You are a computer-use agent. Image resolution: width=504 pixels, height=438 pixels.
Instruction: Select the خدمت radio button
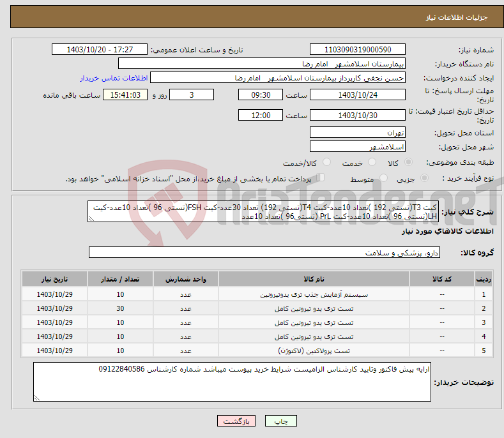[x=372, y=162]
